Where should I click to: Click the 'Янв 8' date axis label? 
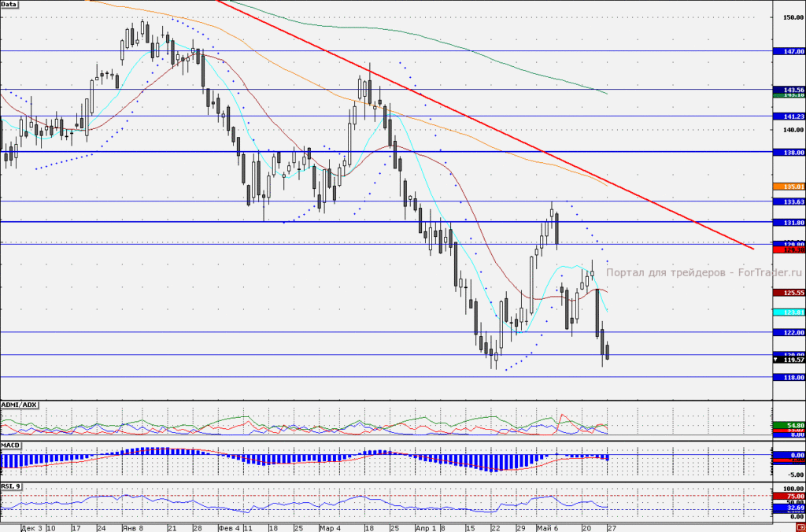point(132,528)
